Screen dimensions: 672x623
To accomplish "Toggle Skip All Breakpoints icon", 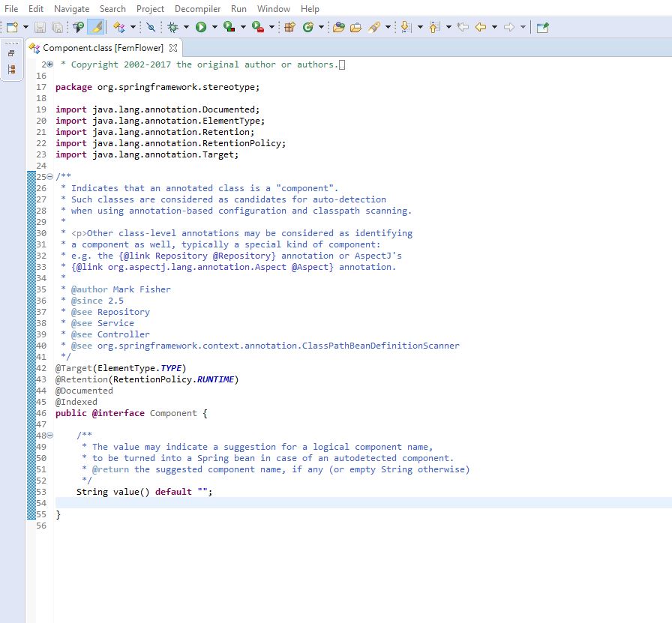I will pos(151,28).
